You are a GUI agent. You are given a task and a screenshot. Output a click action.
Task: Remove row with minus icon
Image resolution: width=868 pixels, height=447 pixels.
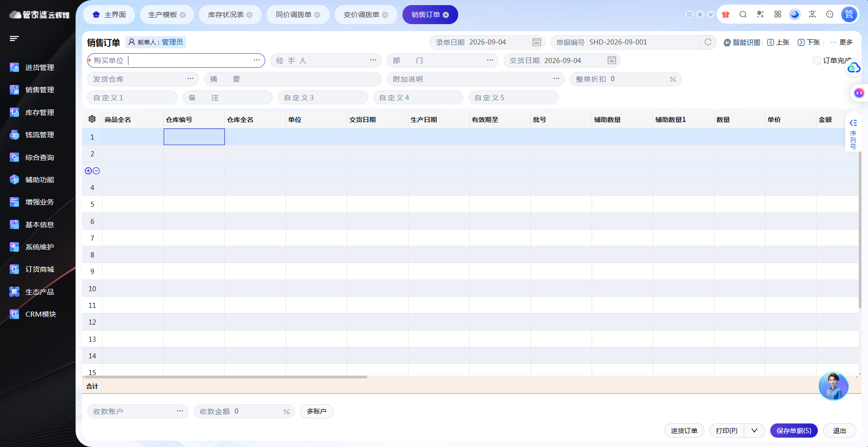[96, 171]
